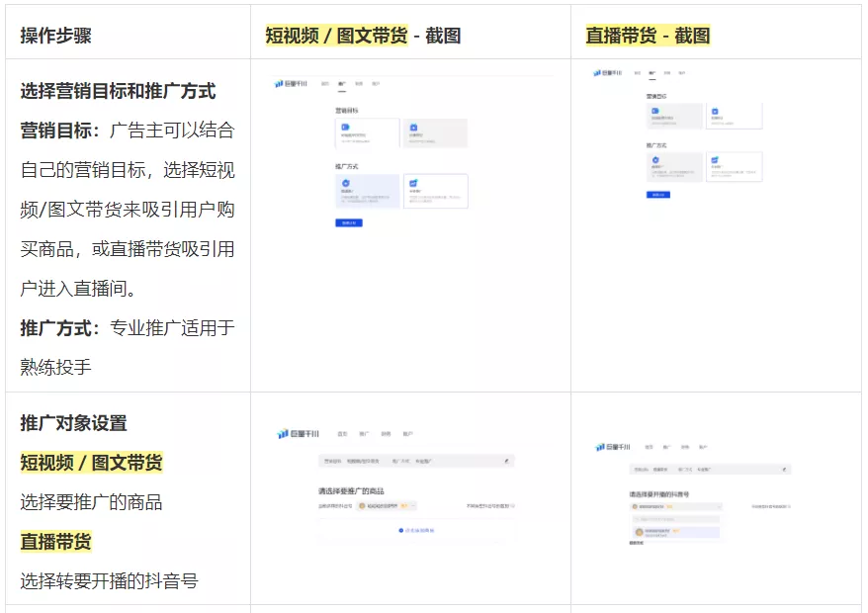Click blue create-plan button in 短视频 营销目标-row screenshot
Viewport: 868px width, 613px height.
pyautogui.click(x=349, y=222)
